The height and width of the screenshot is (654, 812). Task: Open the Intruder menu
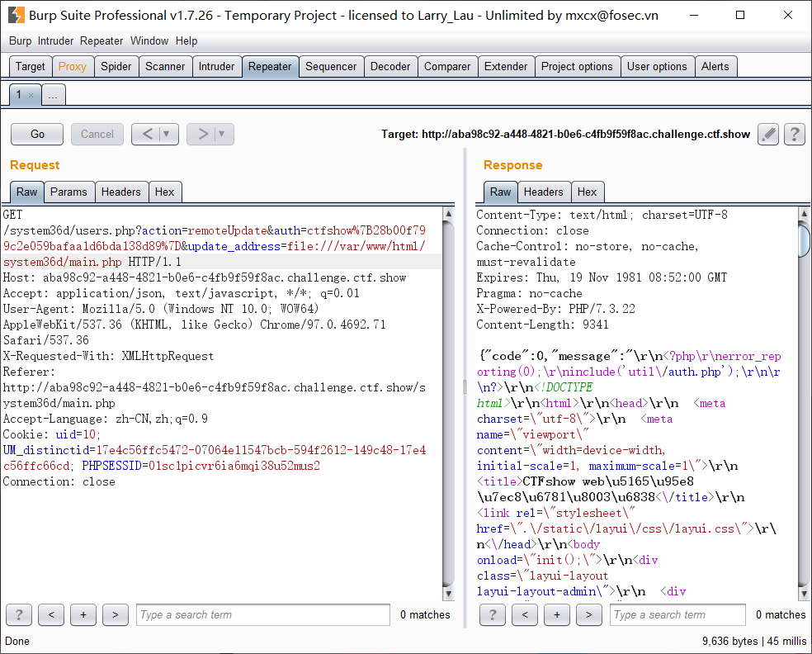[x=55, y=41]
